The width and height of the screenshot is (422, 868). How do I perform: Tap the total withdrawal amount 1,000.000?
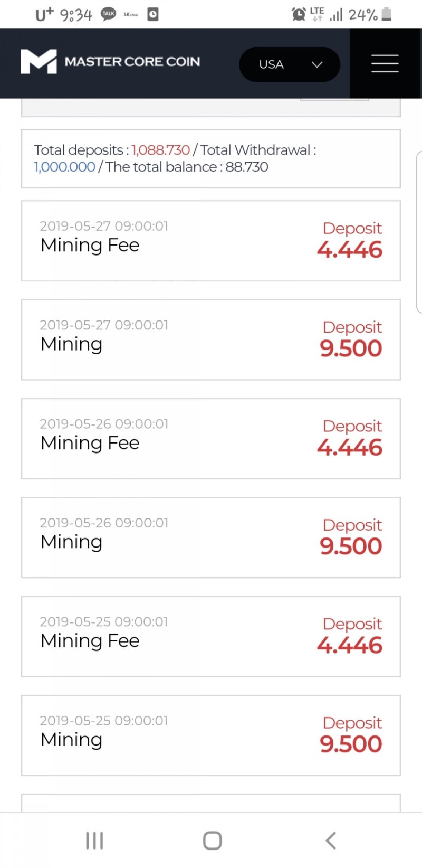64,167
